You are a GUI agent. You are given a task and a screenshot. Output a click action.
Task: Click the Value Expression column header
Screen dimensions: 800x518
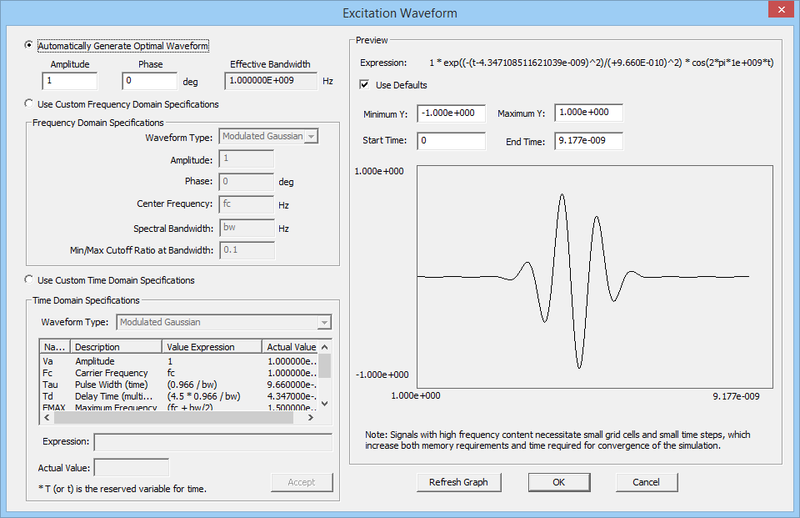[212, 347]
